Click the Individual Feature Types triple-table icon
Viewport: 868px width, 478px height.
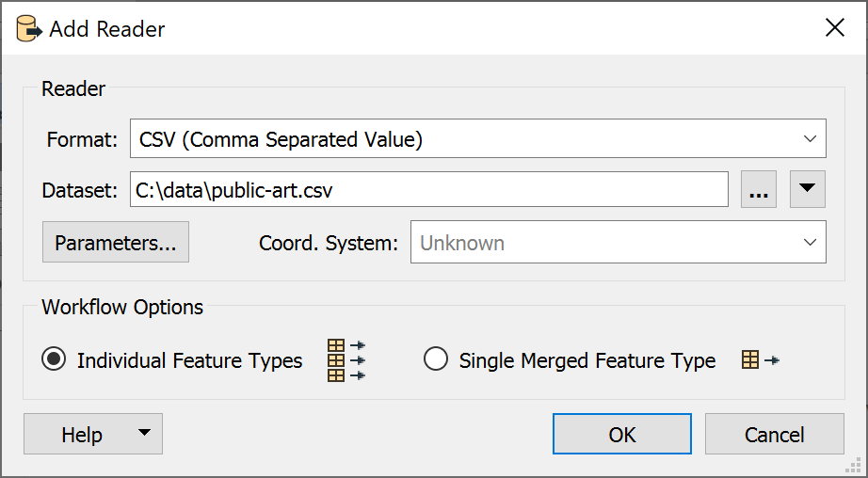point(346,360)
